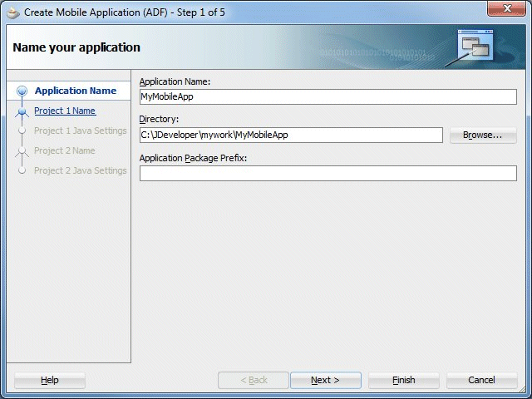532x399 pixels.
Task: Click the disabled Back button
Action: 254,380
